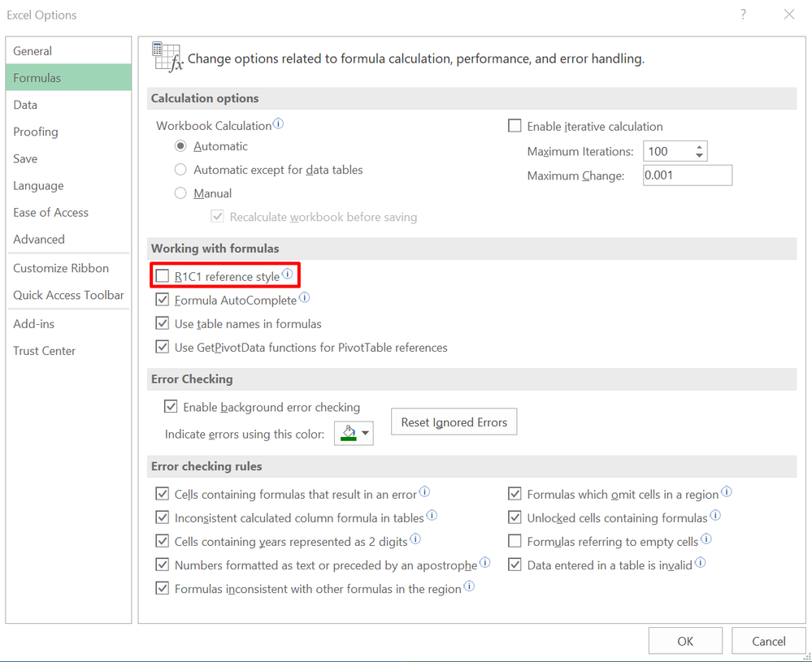Decrease Maximum Iterations with down spinner arrow

[x=700, y=155]
